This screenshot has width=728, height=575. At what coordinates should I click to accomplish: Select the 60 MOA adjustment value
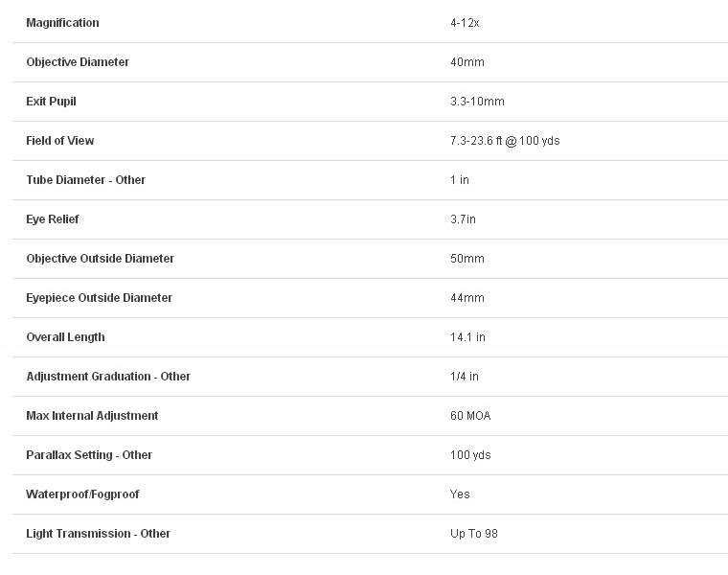(x=470, y=416)
